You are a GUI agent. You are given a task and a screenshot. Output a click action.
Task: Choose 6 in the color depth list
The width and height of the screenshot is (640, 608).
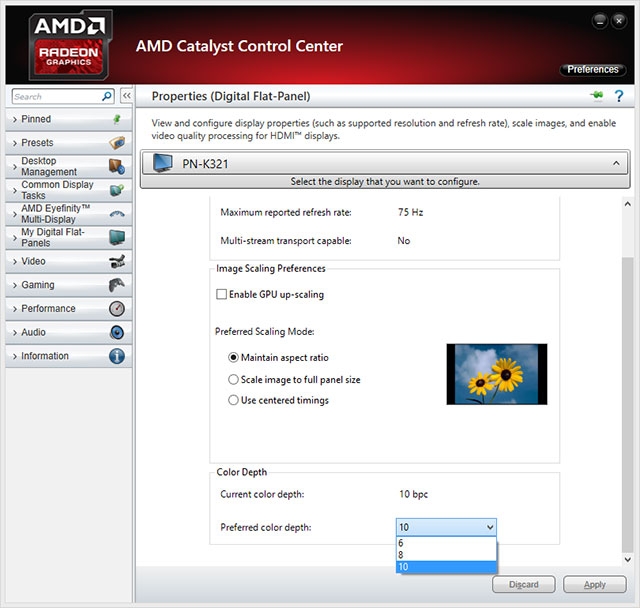446,543
